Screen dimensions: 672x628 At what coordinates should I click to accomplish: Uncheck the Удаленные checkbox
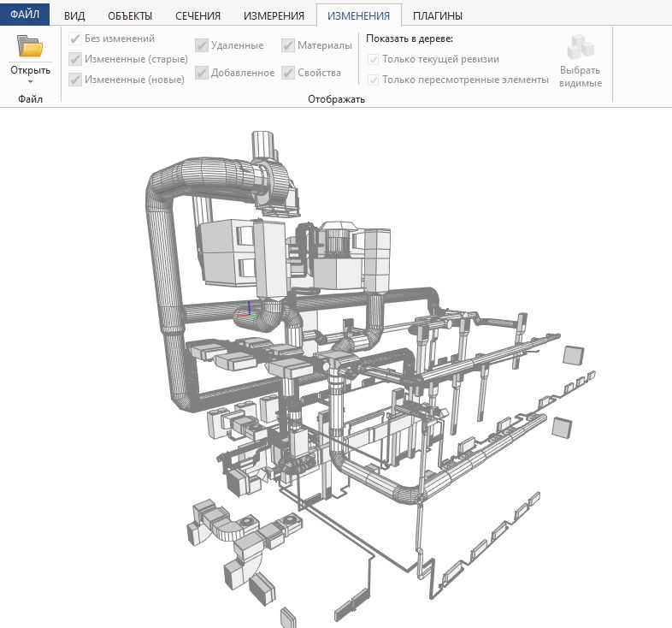(x=202, y=45)
